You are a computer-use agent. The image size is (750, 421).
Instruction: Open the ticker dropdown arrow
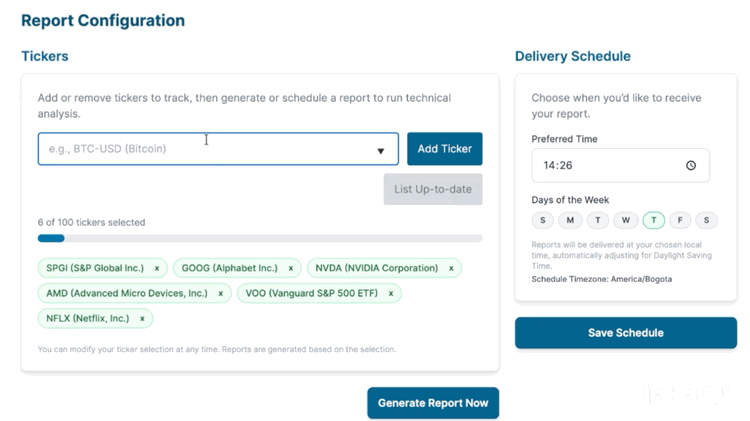point(380,151)
